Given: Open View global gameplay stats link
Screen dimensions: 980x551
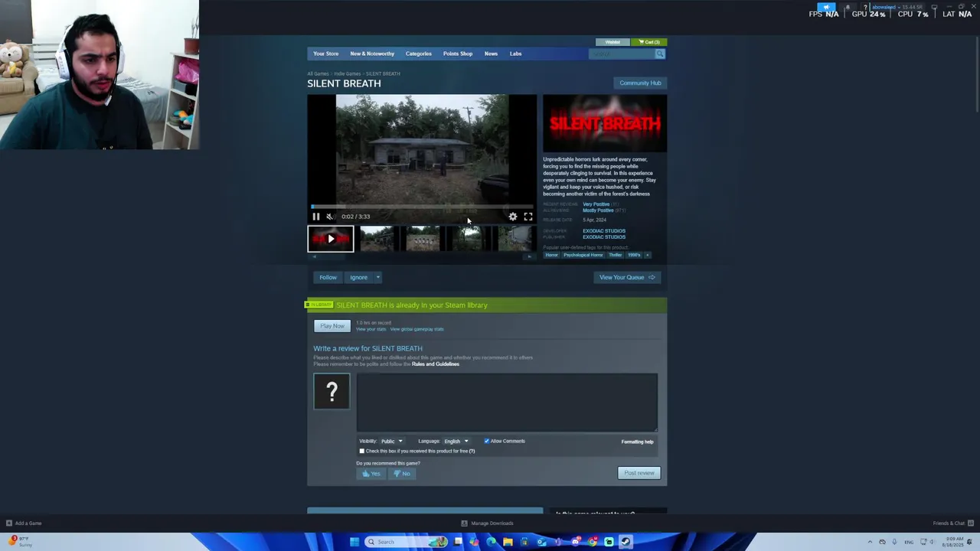Looking at the screenshot, I should (416, 329).
